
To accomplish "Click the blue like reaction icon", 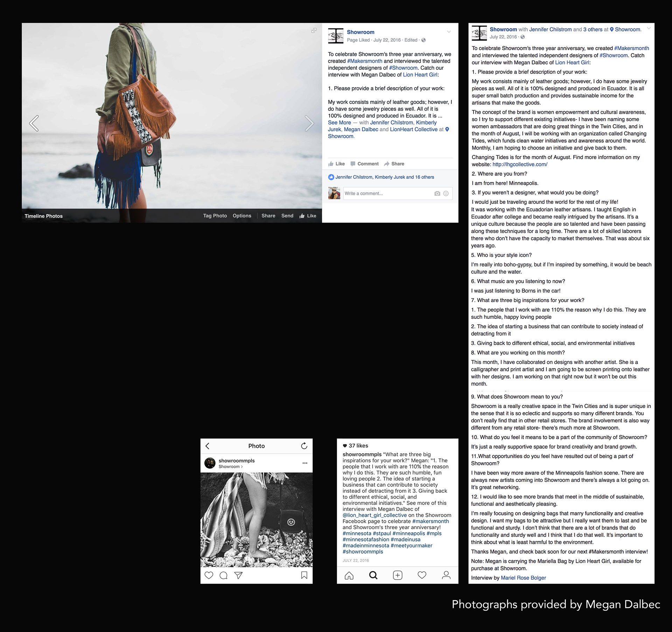I will (331, 177).
